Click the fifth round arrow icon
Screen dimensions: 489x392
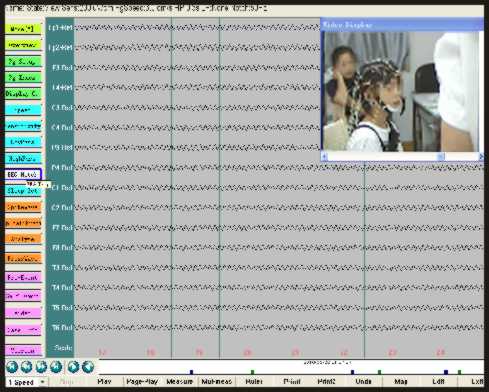point(74,367)
